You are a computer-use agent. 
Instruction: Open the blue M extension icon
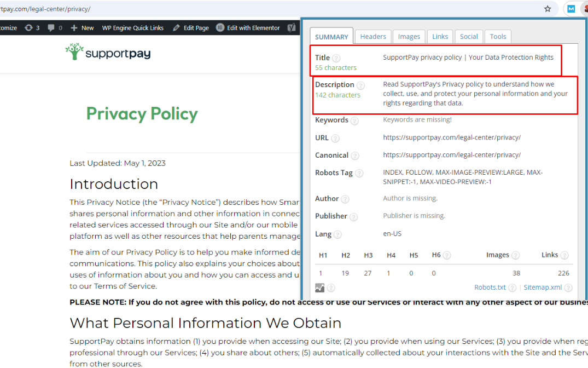571,9
